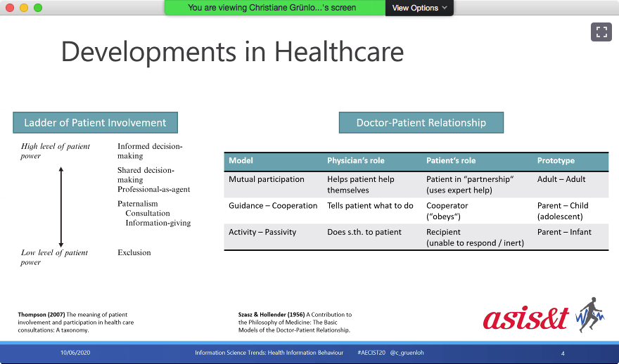619x364 pixels.
Task: Maximize the window using the green button
Action: [x=38, y=8]
